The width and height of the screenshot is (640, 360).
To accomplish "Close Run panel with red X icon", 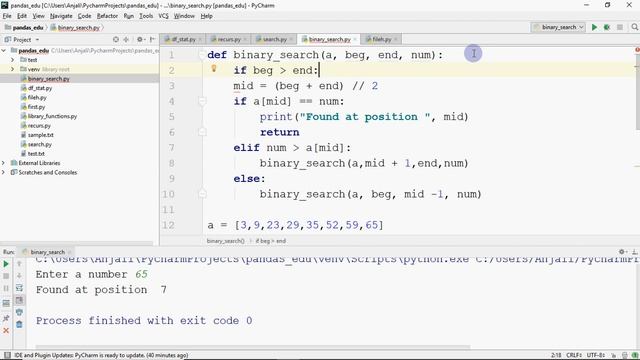I will (6, 330).
